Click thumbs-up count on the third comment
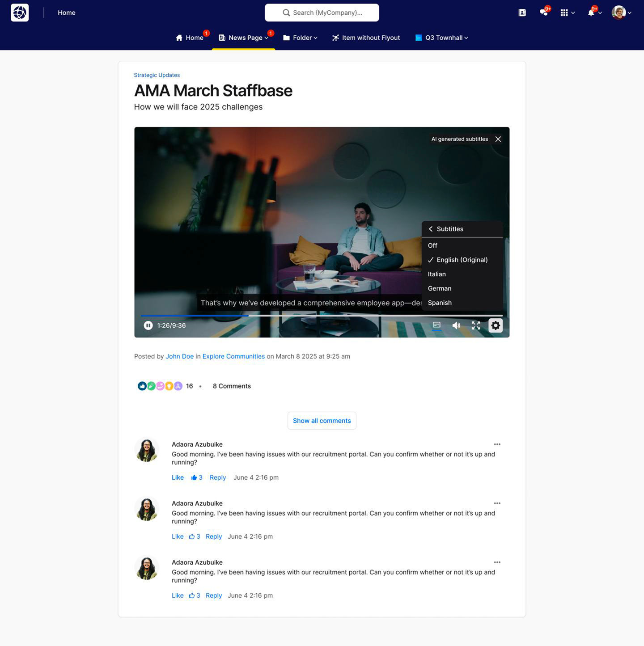This screenshot has width=644, height=646. pyautogui.click(x=195, y=595)
